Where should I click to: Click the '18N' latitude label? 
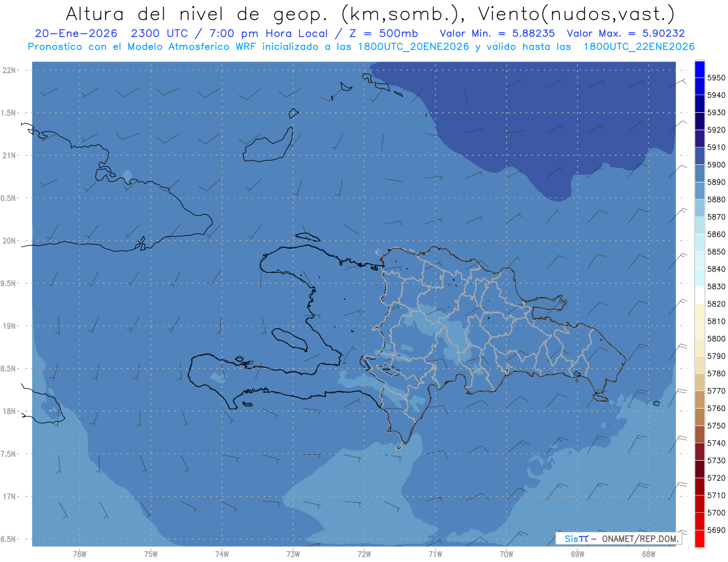pyautogui.click(x=10, y=412)
